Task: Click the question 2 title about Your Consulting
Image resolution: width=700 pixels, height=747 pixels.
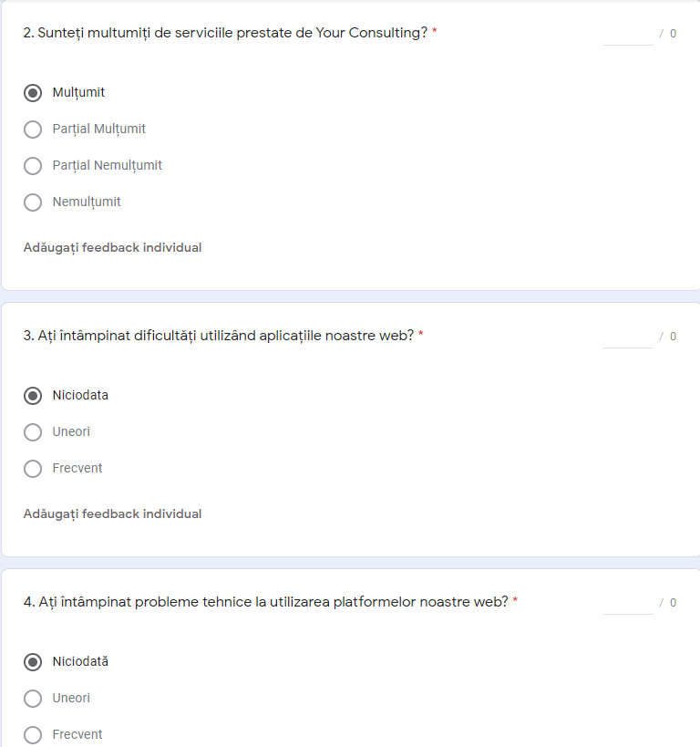Action: pyautogui.click(x=225, y=33)
